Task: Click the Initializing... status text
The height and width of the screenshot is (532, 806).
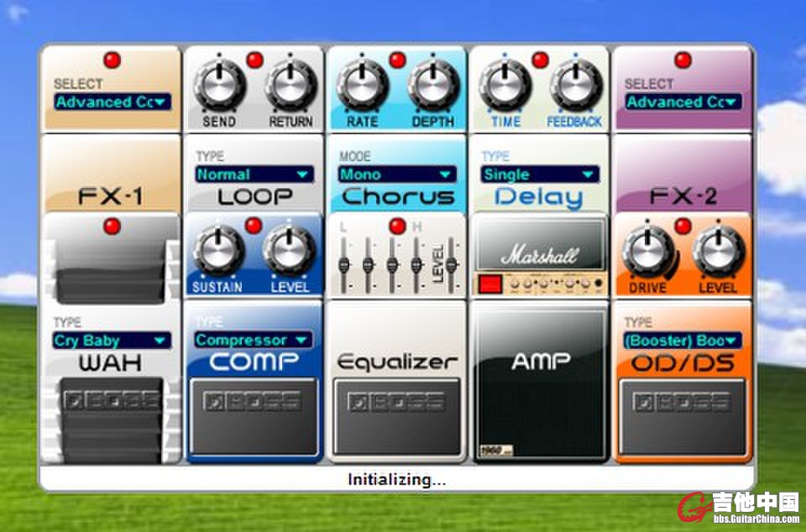Action: click(397, 480)
